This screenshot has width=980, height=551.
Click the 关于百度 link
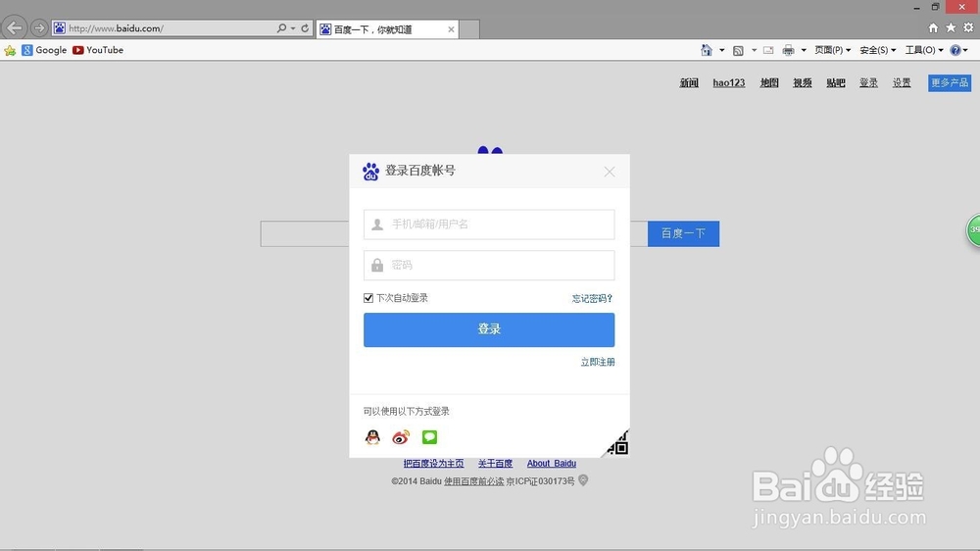[495, 464]
